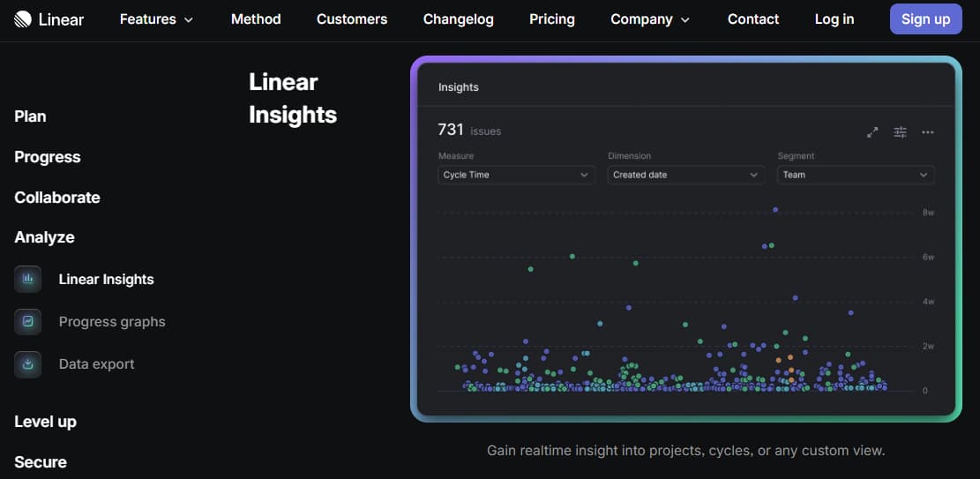View the Changelog
Viewport: 980px width, 479px height.
pos(458,19)
